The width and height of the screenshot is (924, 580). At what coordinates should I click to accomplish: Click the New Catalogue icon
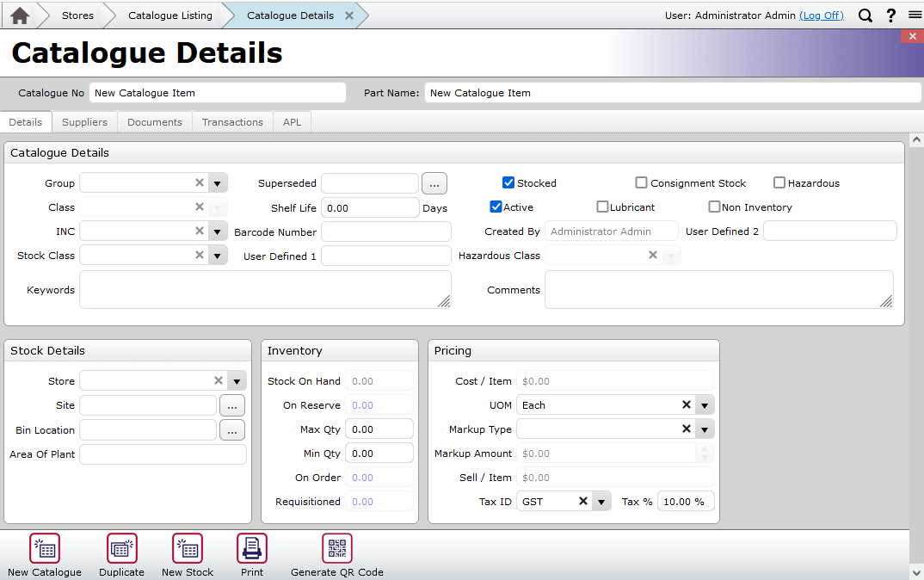[x=44, y=548]
